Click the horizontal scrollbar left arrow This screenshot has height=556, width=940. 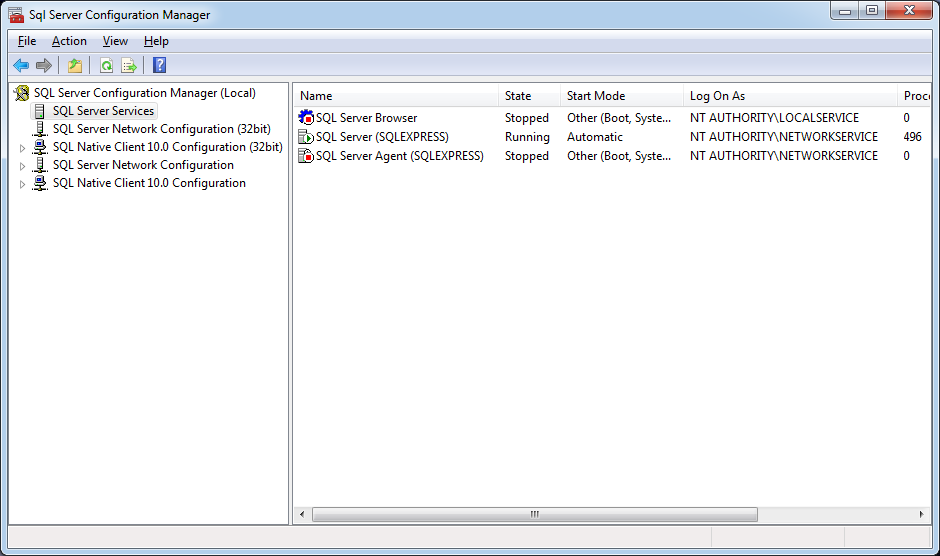tap(302, 515)
